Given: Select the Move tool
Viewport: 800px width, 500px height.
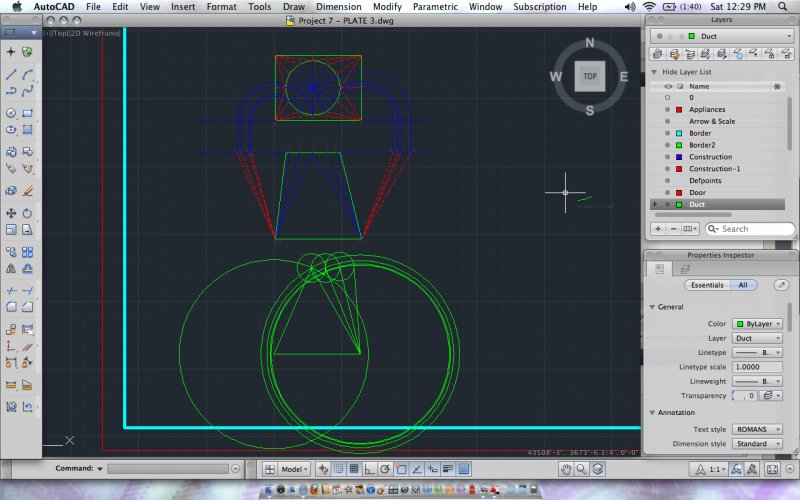Looking at the screenshot, I should click(x=11, y=213).
